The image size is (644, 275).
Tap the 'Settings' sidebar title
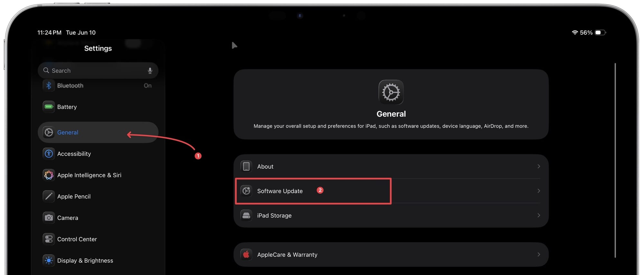(x=98, y=48)
